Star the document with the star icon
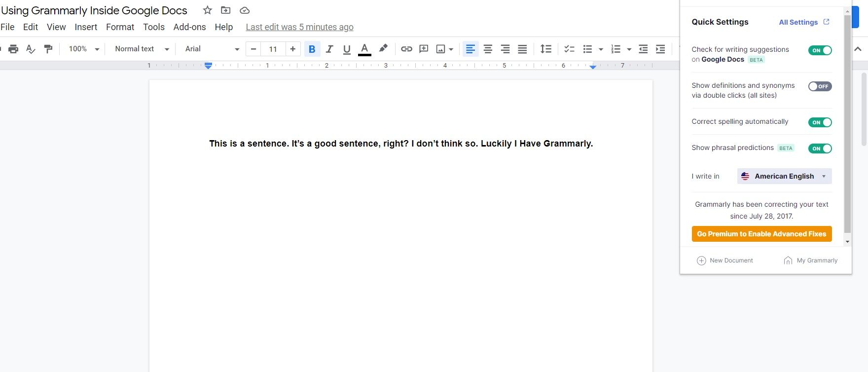The image size is (868, 372). pos(208,10)
